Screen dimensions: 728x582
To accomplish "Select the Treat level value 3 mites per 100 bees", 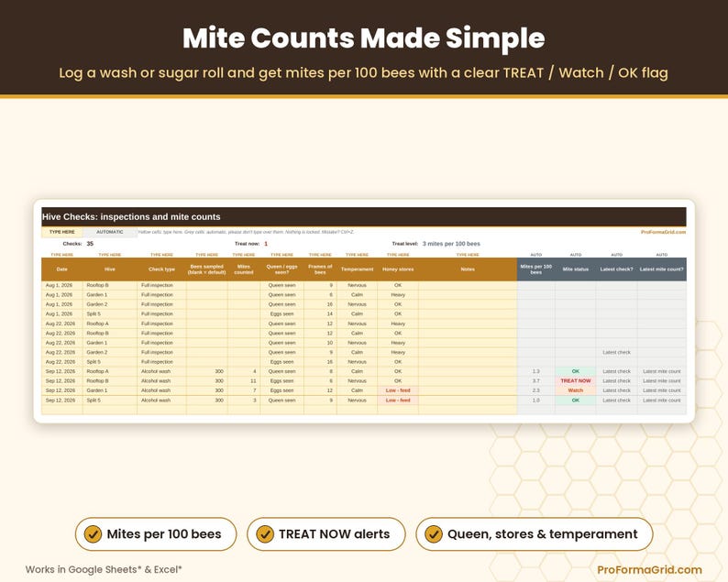I will pyautogui.click(x=451, y=244).
